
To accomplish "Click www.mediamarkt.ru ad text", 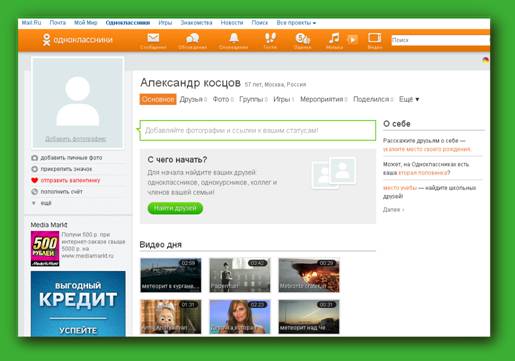I will (x=88, y=256).
